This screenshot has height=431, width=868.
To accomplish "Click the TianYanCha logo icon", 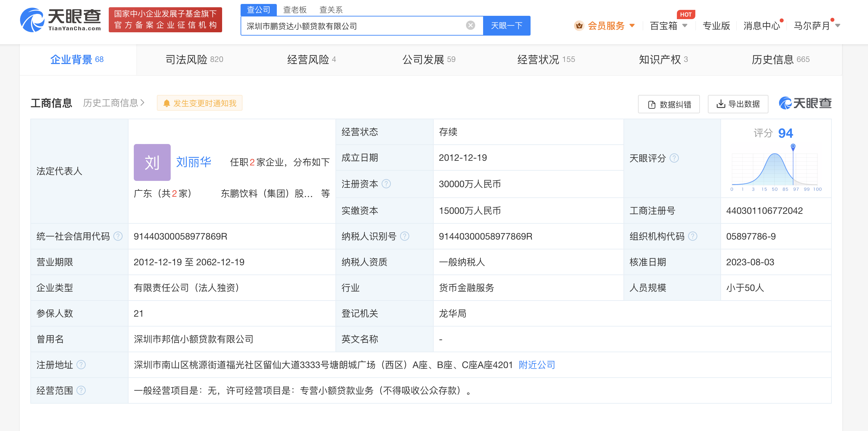I will (32, 20).
